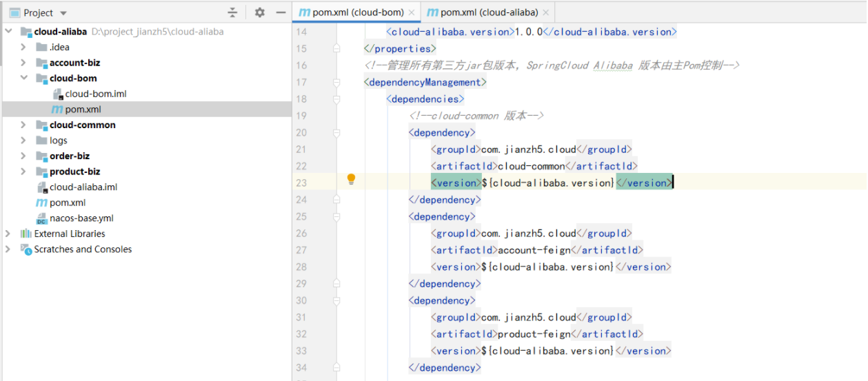Click the Maven icon on cloud-bom tab
This screenshot has width=868, height=381.
[304, 12]
